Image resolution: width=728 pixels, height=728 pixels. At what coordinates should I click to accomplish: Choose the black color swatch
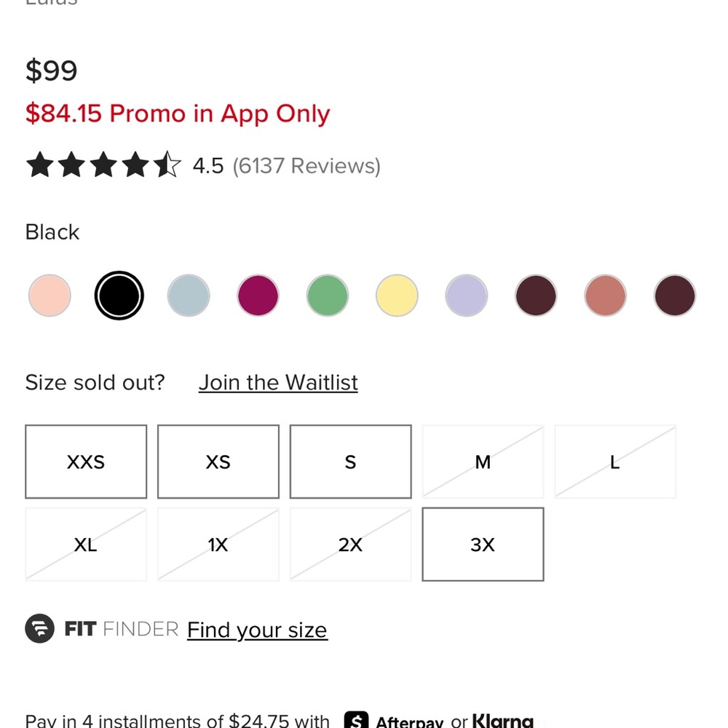(x=119, y=296)
